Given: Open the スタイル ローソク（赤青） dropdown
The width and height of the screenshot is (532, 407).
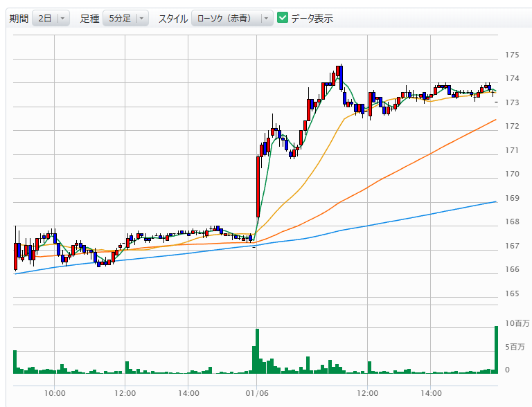Looking at the screenshot, I should [x=232, y=19].
